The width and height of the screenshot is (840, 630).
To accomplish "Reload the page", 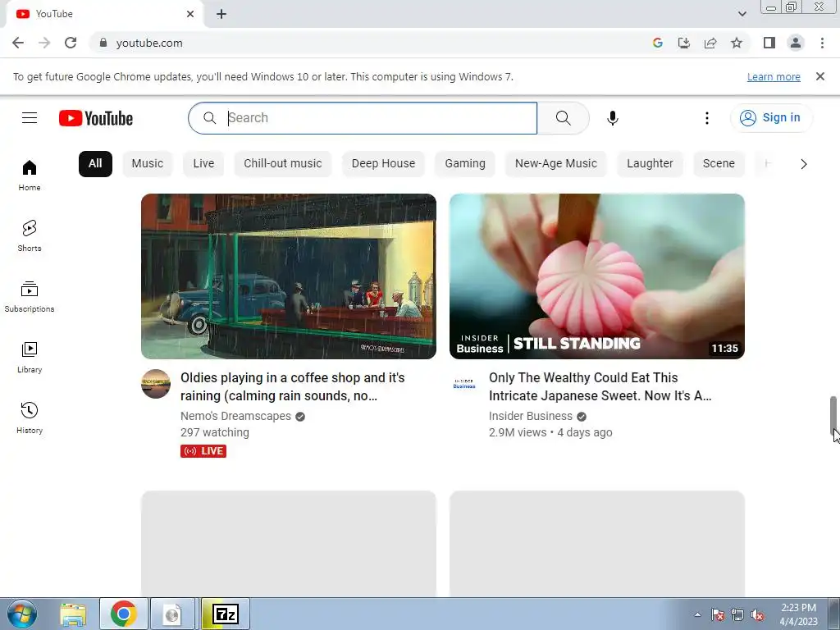I will [x=71, y=43].
